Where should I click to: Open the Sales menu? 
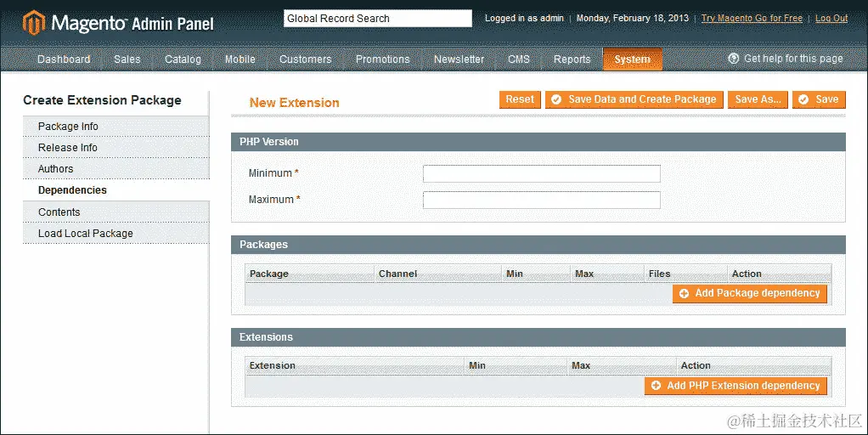click(x=127, y=59)
